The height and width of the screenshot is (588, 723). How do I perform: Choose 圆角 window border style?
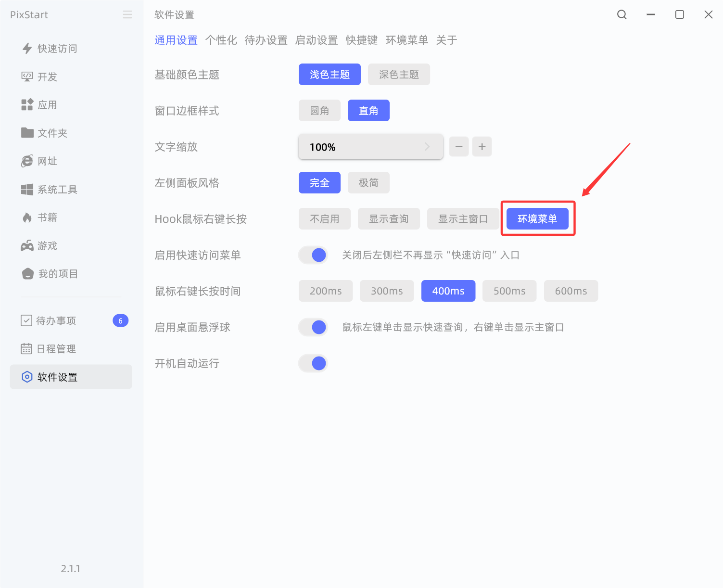pyautogui.click(x=319, y=111)
